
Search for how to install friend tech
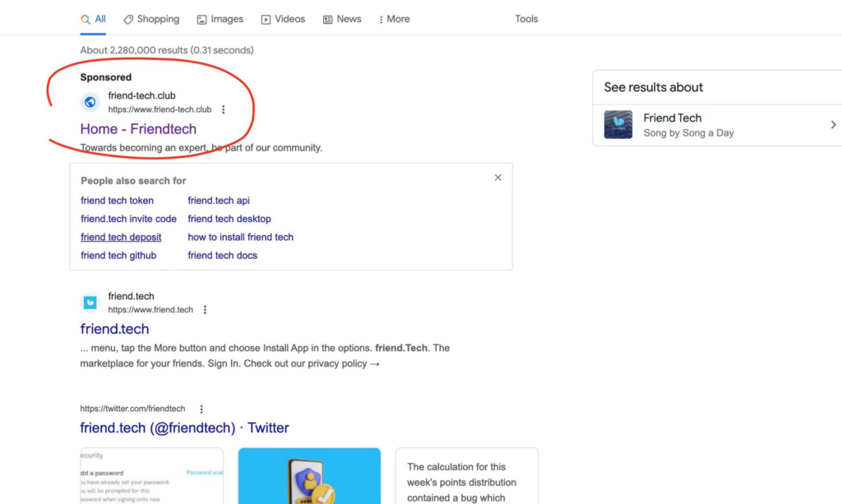pyautogui.click(x=241, y=237)
